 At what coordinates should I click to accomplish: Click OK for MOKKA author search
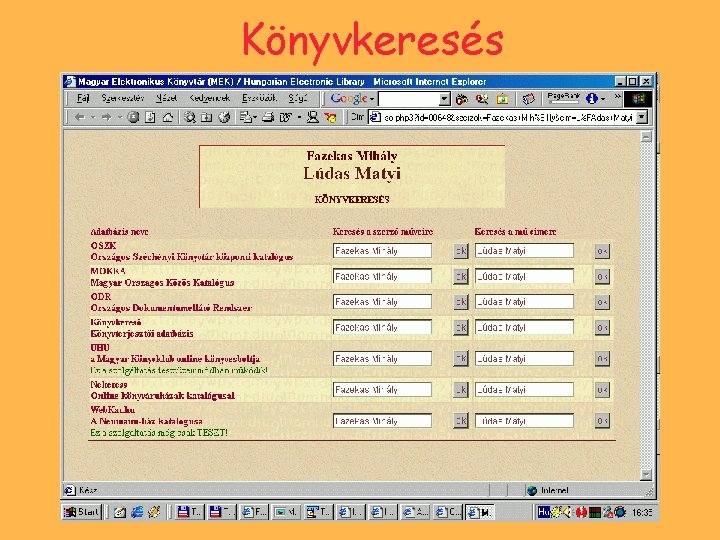[x=461, y=276]
